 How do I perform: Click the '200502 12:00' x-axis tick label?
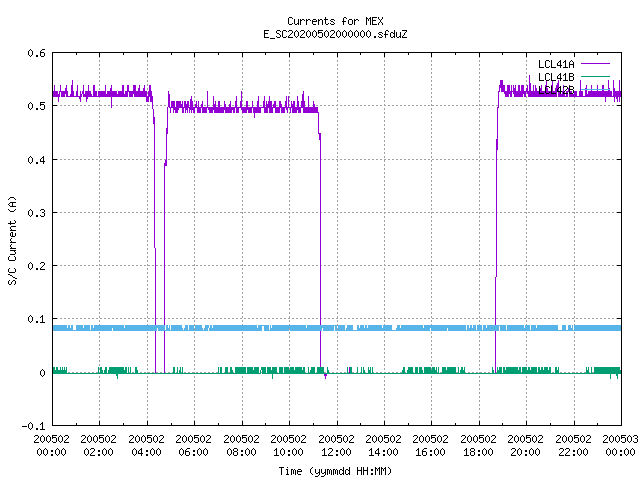pyautogui.click(x=336, y=445)
